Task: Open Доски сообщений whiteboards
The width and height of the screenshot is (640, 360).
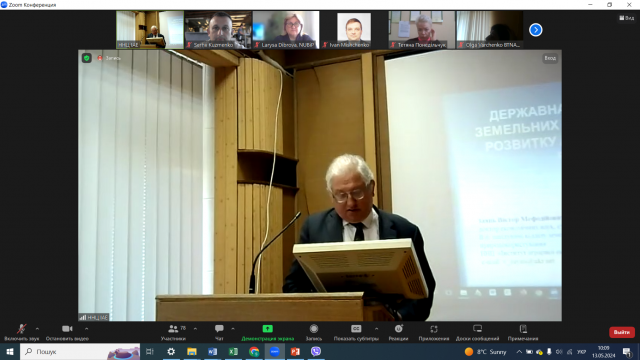Action: (477, 332)
